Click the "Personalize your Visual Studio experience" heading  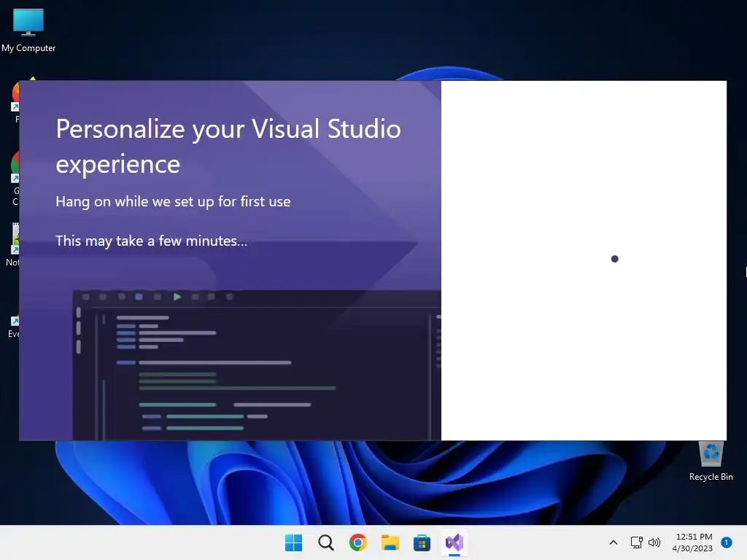point(228,147)
